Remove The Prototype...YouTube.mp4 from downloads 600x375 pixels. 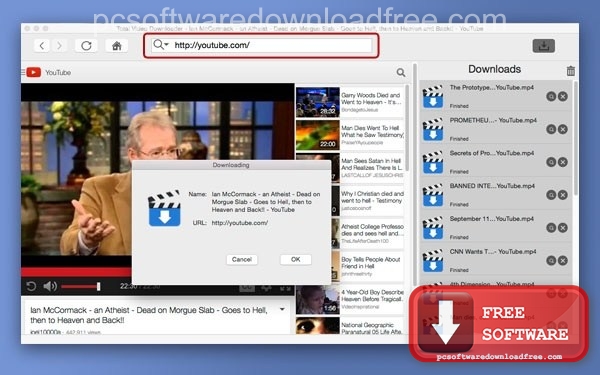click(x=562, y=96)
